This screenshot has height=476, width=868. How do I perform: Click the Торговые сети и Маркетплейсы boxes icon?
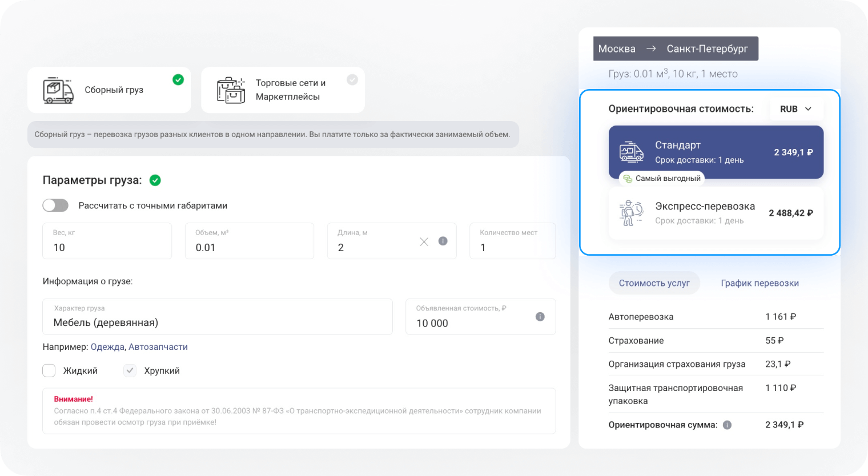pyautogui.click(x=231, y=90)
